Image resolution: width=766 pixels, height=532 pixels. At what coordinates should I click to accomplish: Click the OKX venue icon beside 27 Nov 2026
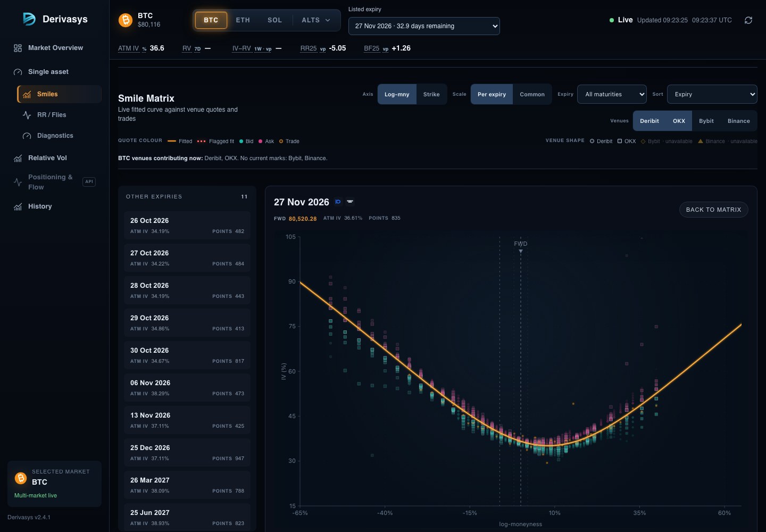point(350,202)
